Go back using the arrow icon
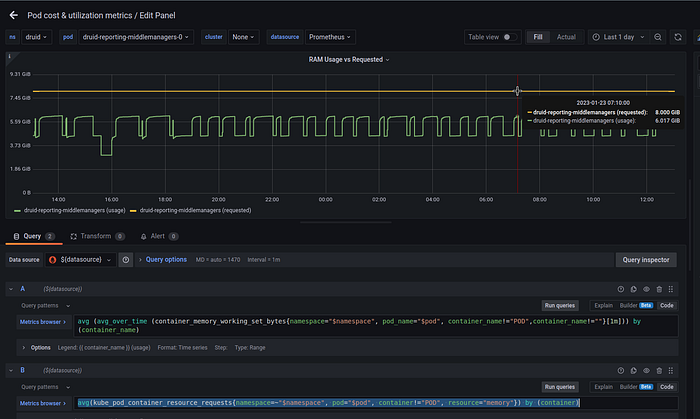The height and width of the screenshot is (419, 700). [13, 15]
